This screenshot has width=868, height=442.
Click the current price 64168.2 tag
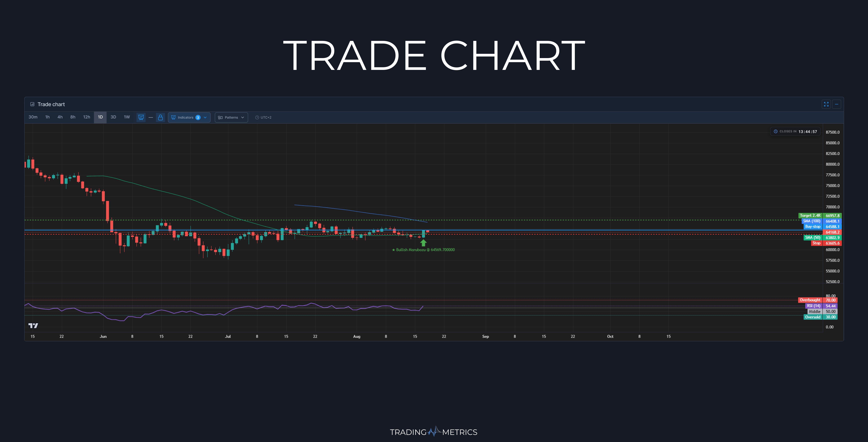pyautogui.click(x=832, y=232)
